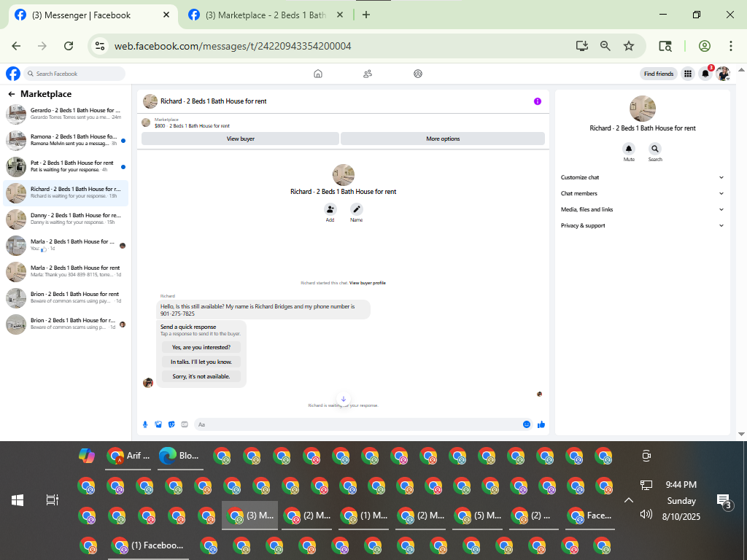
Task: Open Pat conversation in list
Action: [66, 167]
